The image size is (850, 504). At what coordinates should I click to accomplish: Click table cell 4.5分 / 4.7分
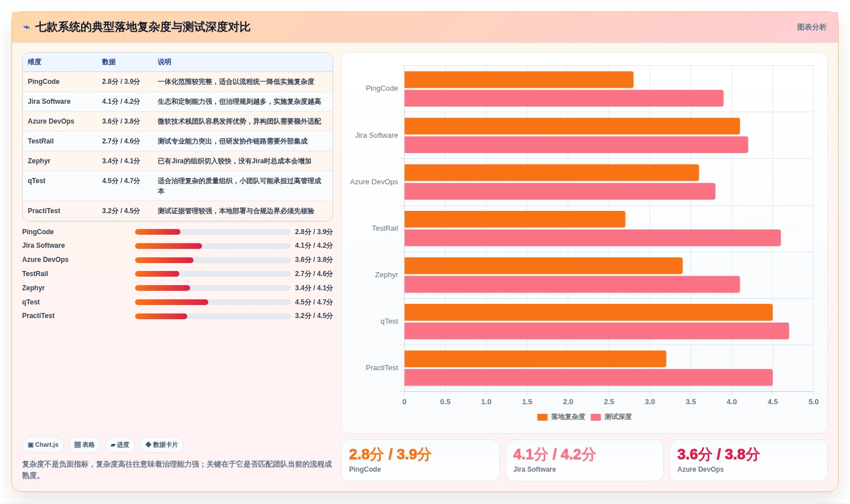pyautogui.click(x=121, y=181)
